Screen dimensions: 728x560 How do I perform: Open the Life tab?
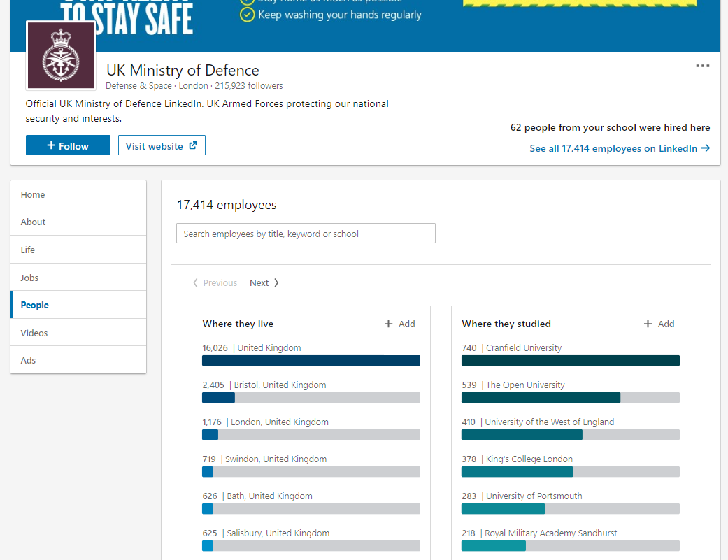coord(78,250)
